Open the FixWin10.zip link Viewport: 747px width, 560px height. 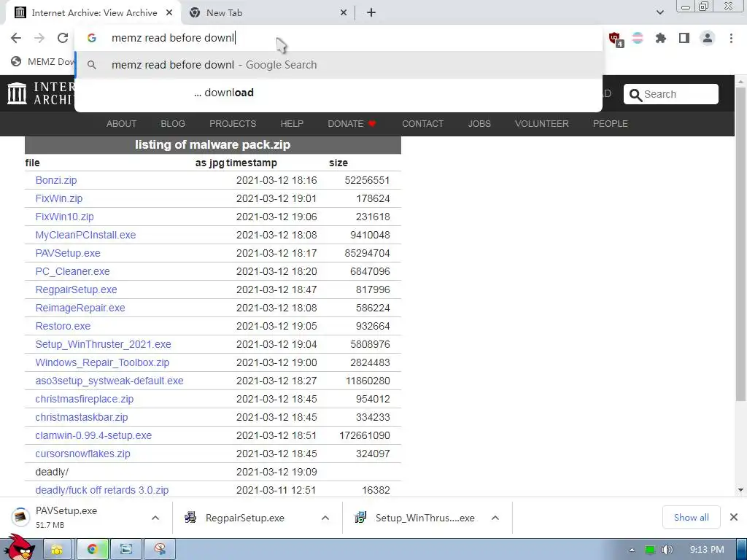[x=64, y=217]
